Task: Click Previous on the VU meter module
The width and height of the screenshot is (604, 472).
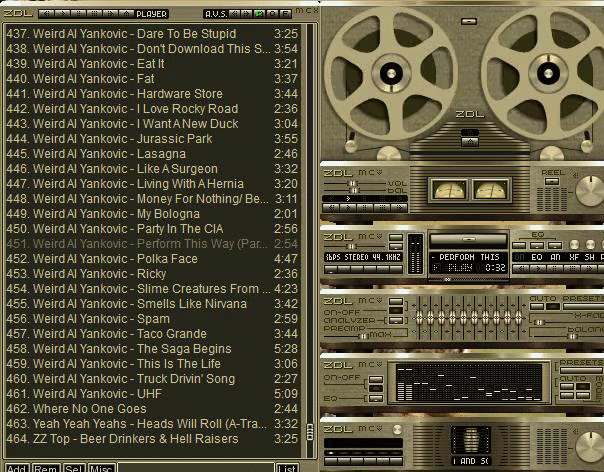Action: point(331,208)
